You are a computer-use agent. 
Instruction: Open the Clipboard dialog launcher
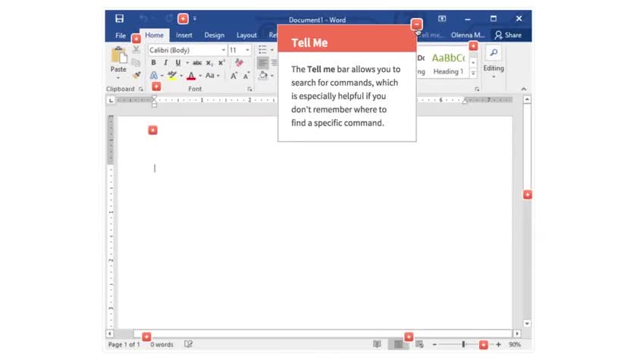pos(141,89)
